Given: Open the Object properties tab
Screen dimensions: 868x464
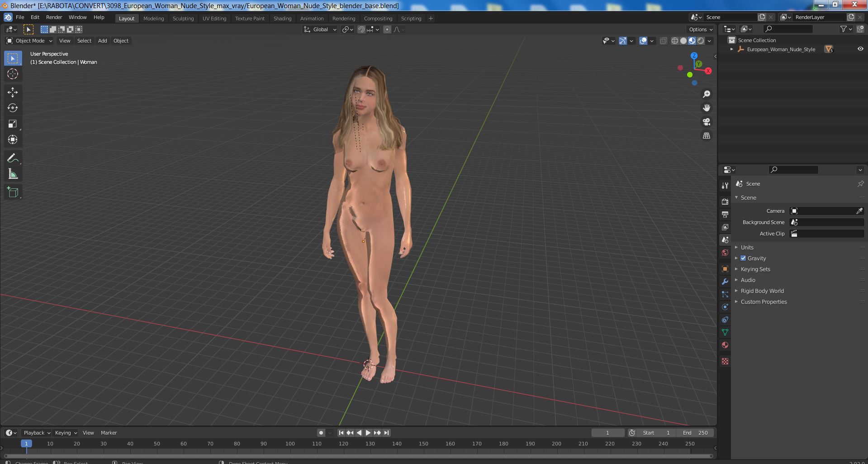Looking at the screenshot, I should pos(725,269).
